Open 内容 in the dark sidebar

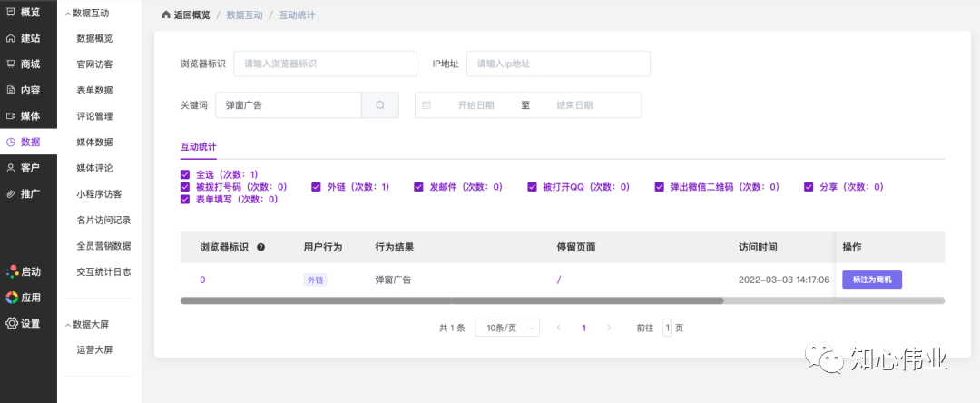click(x=23, y=90)
